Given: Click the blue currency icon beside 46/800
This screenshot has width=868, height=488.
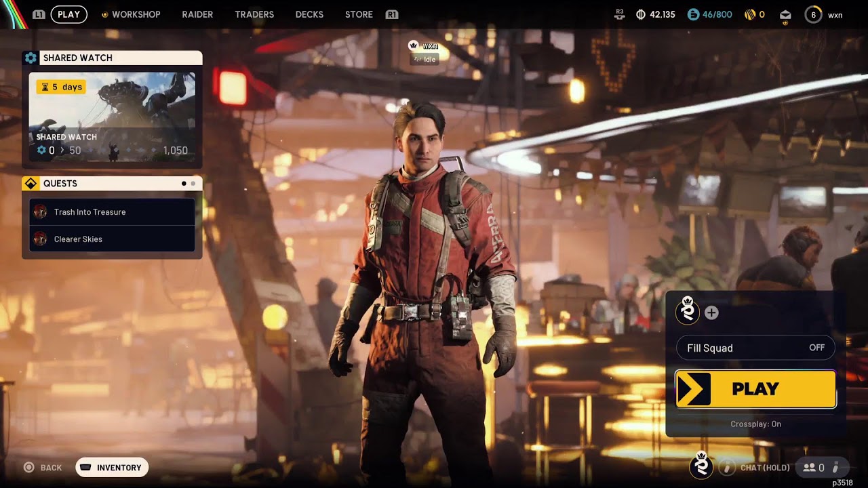Looking at the screenshot, I should pos(692,14).
